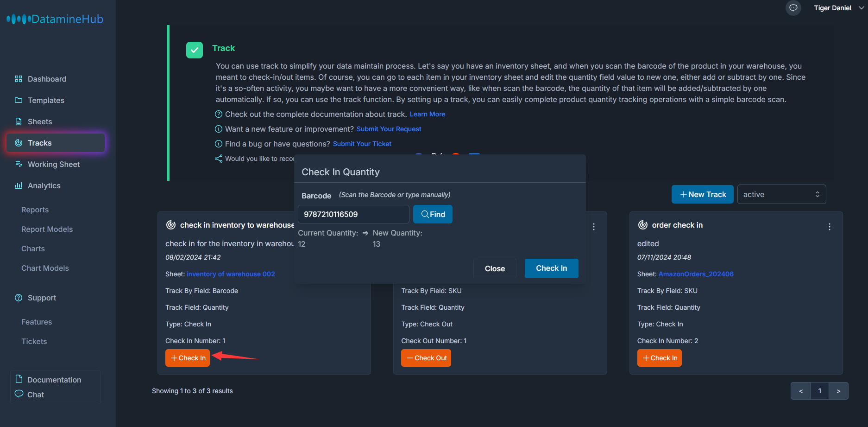Open Report Models submenu item
868x427 pixels.
pyautogui.click(x=47, y=229)
